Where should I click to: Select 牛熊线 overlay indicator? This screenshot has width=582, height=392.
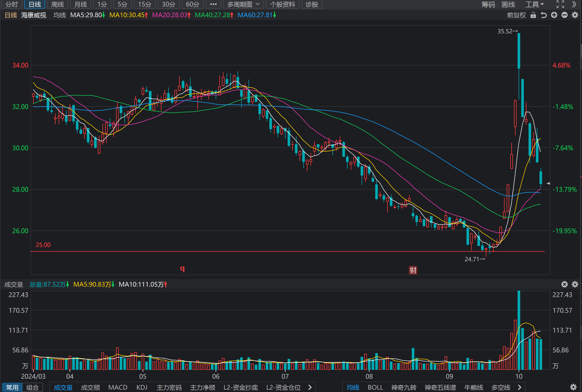474,387
